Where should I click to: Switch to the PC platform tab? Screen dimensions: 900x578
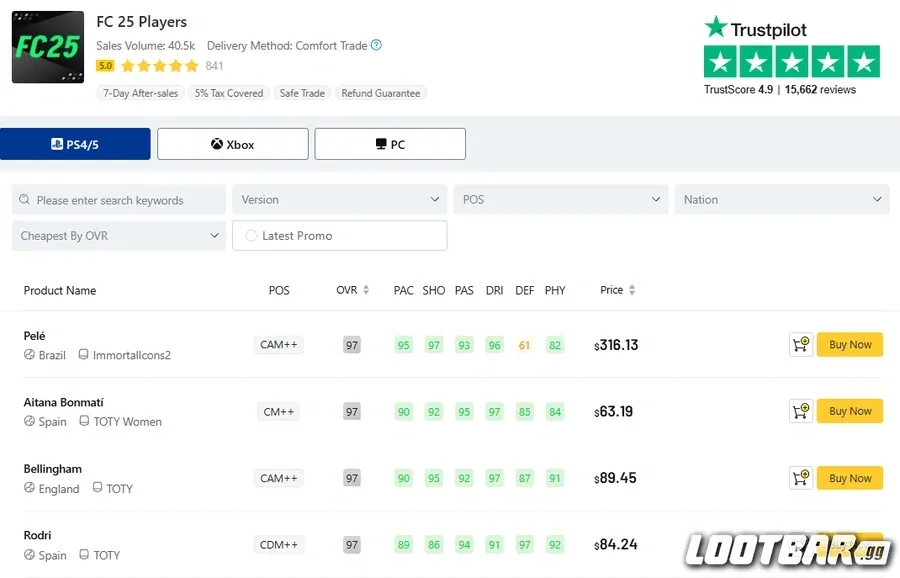(390, 144)
